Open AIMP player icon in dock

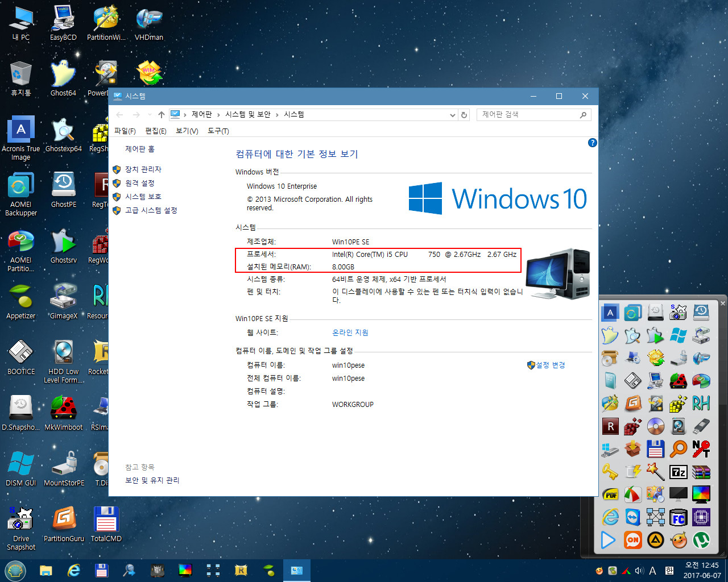[x=656, y=540]
